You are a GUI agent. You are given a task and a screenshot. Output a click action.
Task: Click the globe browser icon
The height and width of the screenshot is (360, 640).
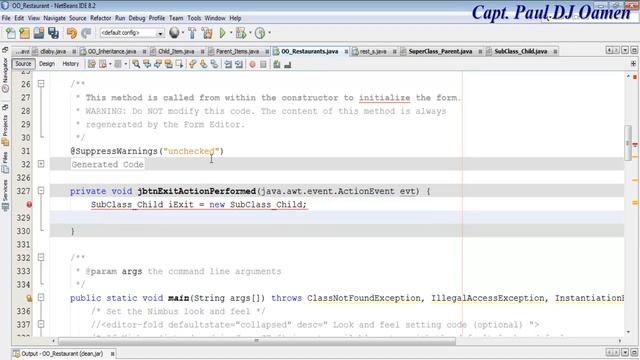coord(174,33)
